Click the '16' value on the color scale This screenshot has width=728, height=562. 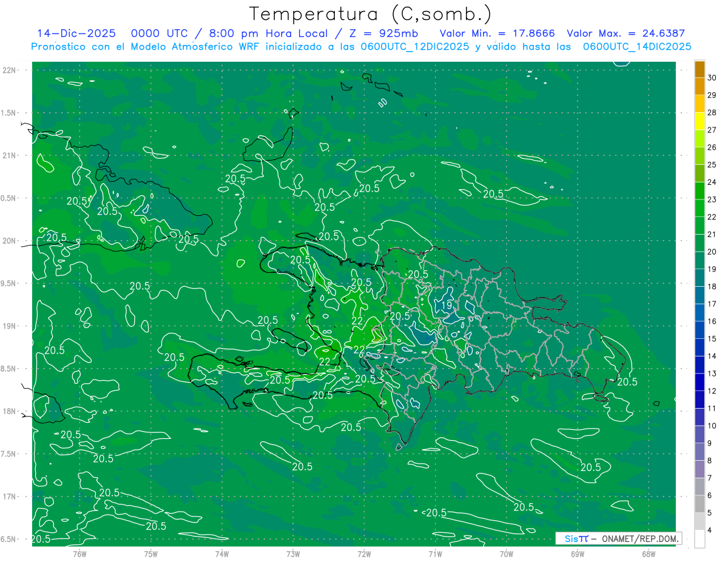coord(712,321)
